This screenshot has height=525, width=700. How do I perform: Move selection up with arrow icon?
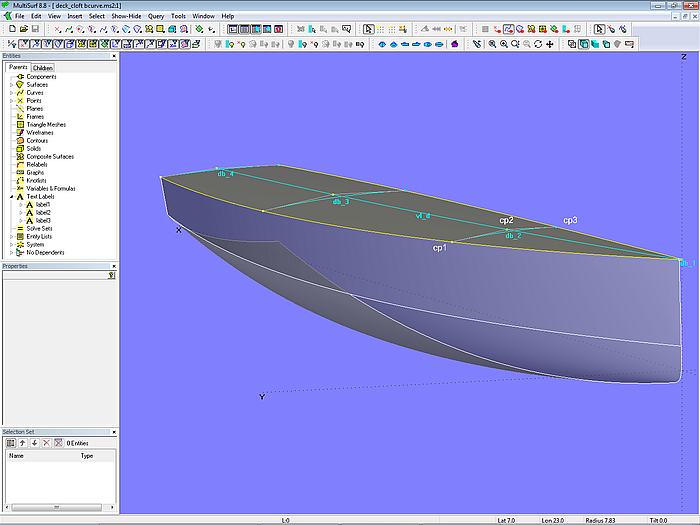[x=23, y=442]
